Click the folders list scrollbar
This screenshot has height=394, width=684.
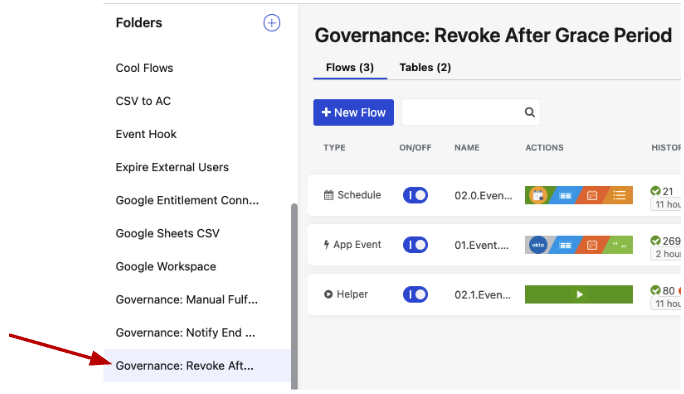294,296
